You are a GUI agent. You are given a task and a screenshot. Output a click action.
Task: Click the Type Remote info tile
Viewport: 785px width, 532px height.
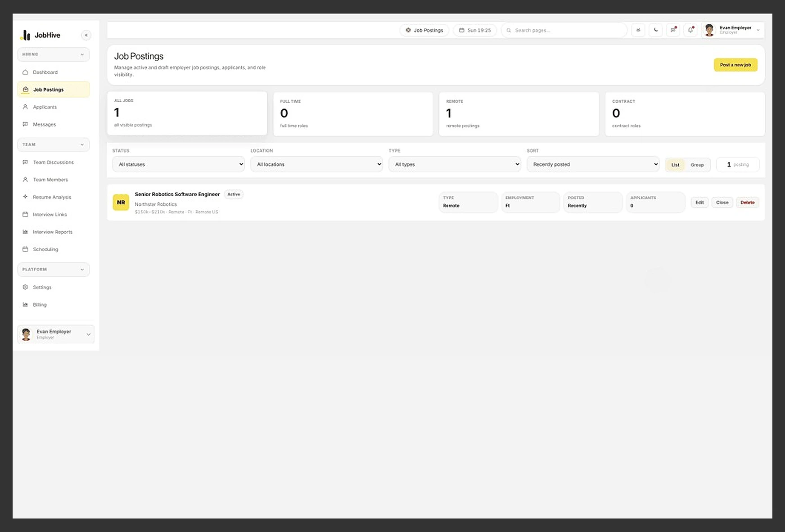(x=468, y=202)
